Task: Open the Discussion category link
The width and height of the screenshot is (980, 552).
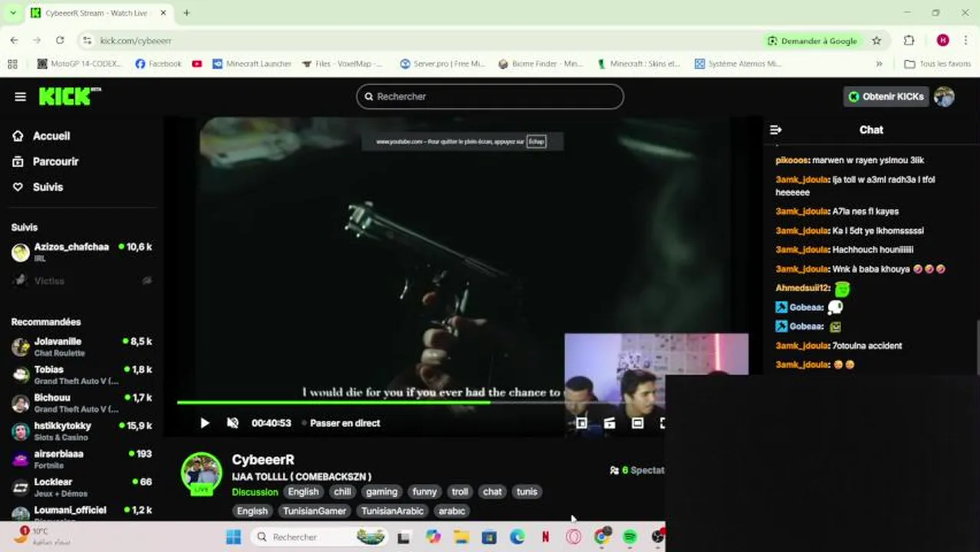Action: click(x=255, y=492)
